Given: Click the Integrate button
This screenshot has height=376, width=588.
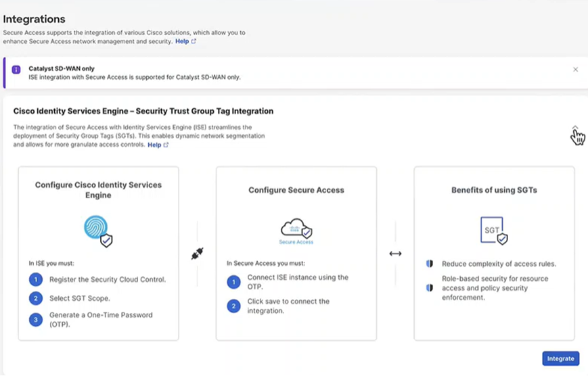Looking at the screenshot, I should pos(561,359).
